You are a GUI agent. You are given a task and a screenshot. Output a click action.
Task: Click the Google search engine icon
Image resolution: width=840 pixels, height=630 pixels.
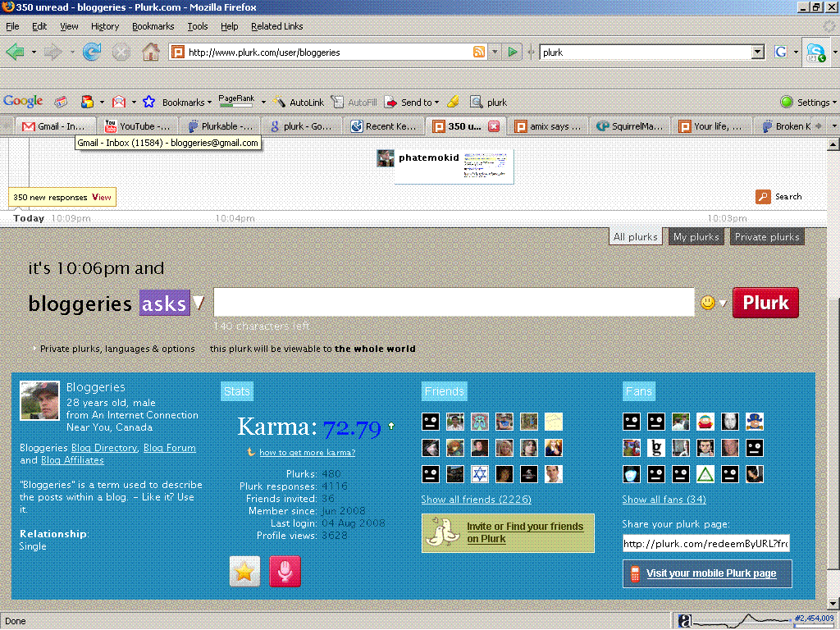[781, 52]
